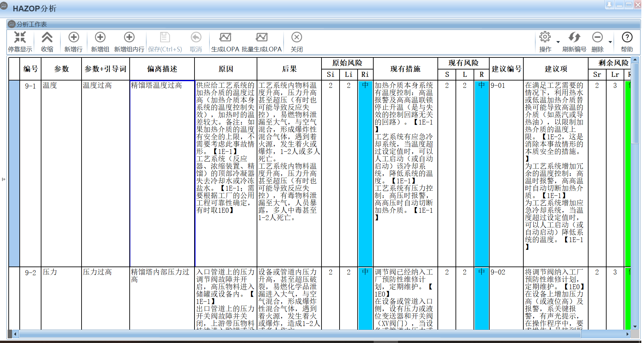This screenshot has height=343, width=644.
Task: Click the 参数+引导词 column header
Action: point(106,69)
